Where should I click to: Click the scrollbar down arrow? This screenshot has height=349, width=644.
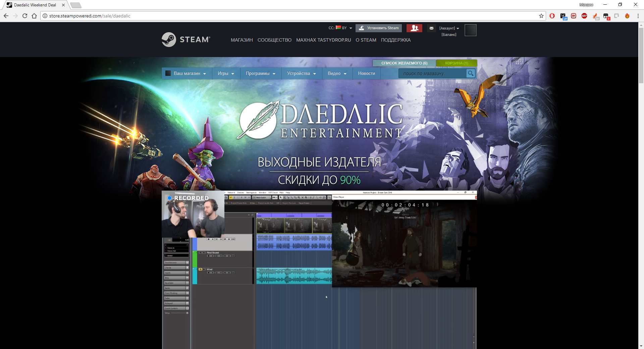point(641,346)
